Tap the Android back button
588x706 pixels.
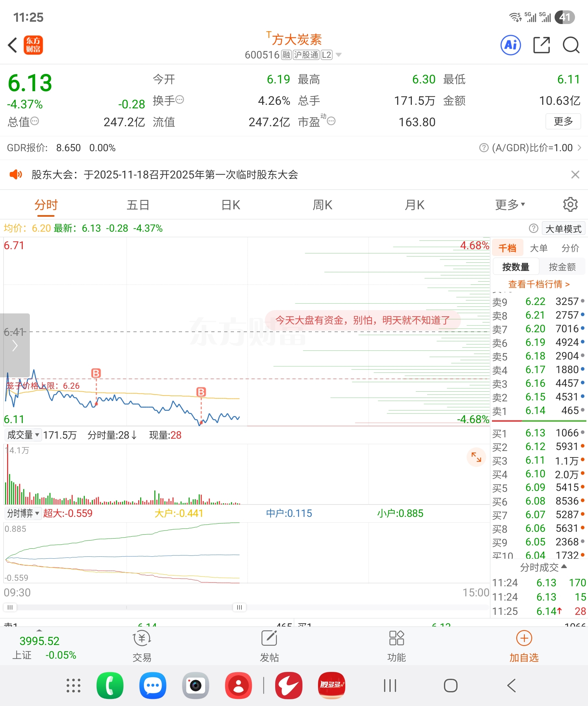[x=511, y=686]
